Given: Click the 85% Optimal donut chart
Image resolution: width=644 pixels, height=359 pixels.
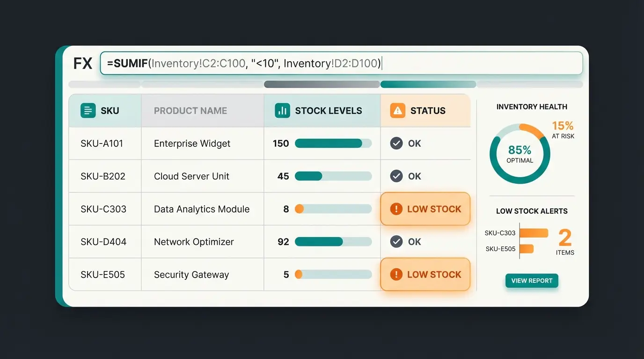Looking at the screenshot, I should click(x=520, y=154).
